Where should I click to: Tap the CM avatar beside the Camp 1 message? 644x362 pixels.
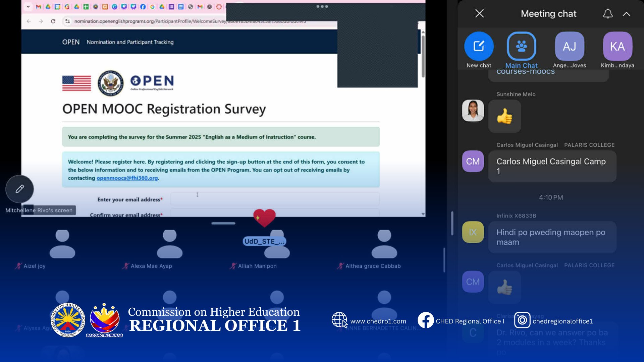tap(473, 161)
